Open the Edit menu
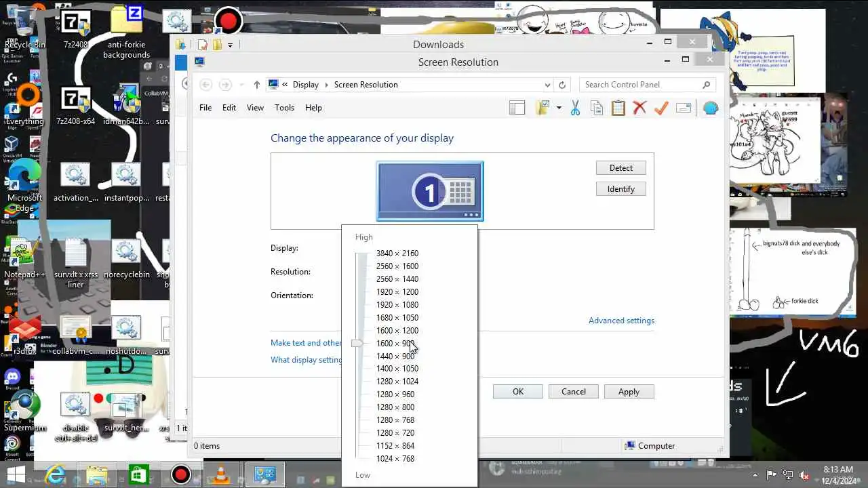 pos(229,108)
